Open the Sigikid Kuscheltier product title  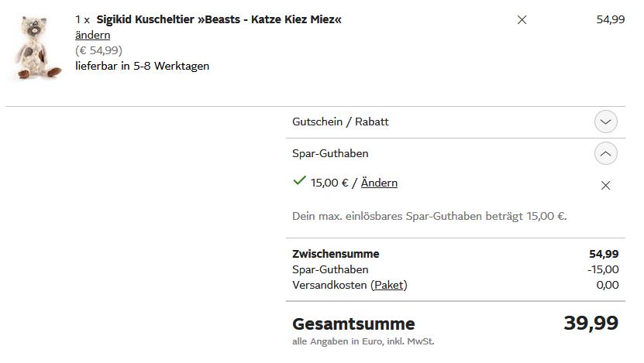219,19
